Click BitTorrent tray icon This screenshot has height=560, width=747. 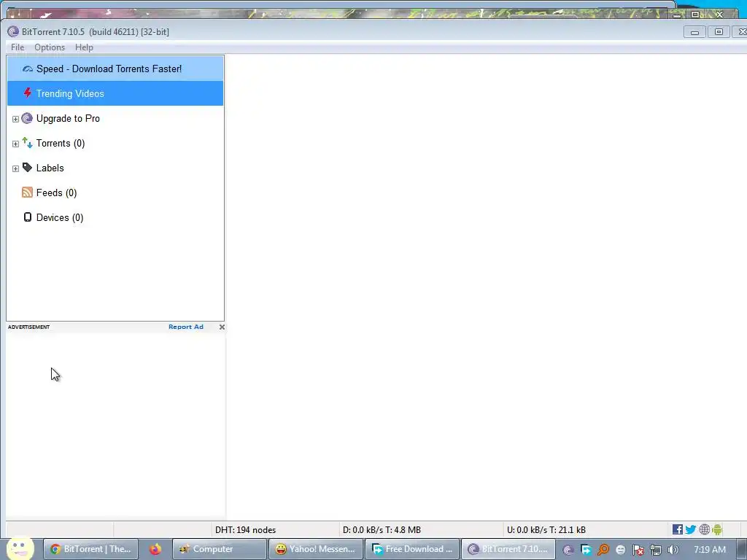(568, 550)
